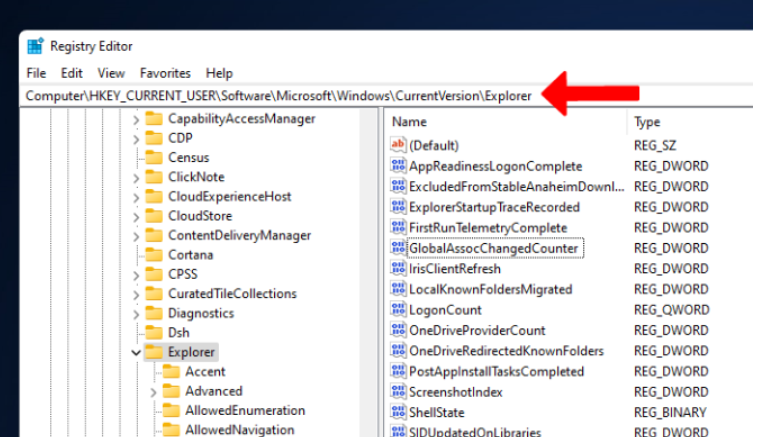Viewport: 772px width, 437px height.
Task: Click the Registry Editor app icon
Action: pyautogui.click(x=35, y=46)
